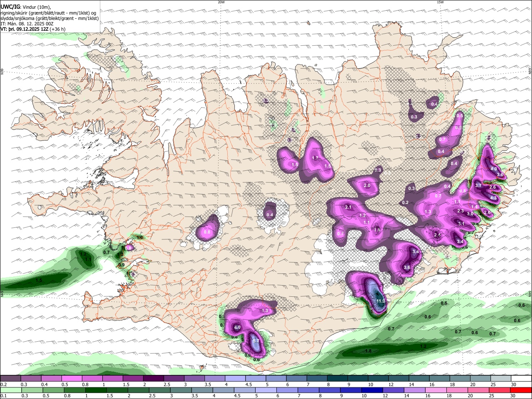Click the bright pink 0.5 swatch in purple snow legend
The width and height of the screenshot is (532, 399).
click(72, 378)
